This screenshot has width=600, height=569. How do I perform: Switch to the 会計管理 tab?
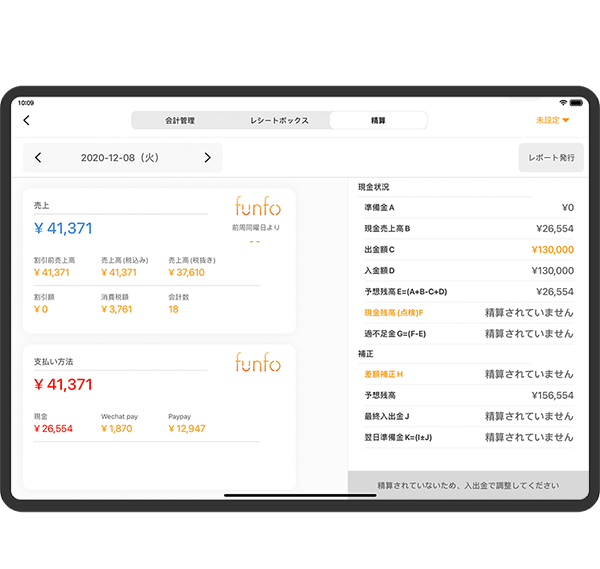(x=180, y=121)
